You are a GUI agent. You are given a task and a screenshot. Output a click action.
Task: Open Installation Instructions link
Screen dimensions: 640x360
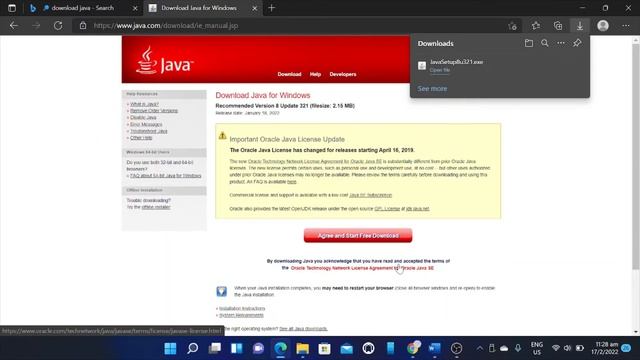coord(242,309)
